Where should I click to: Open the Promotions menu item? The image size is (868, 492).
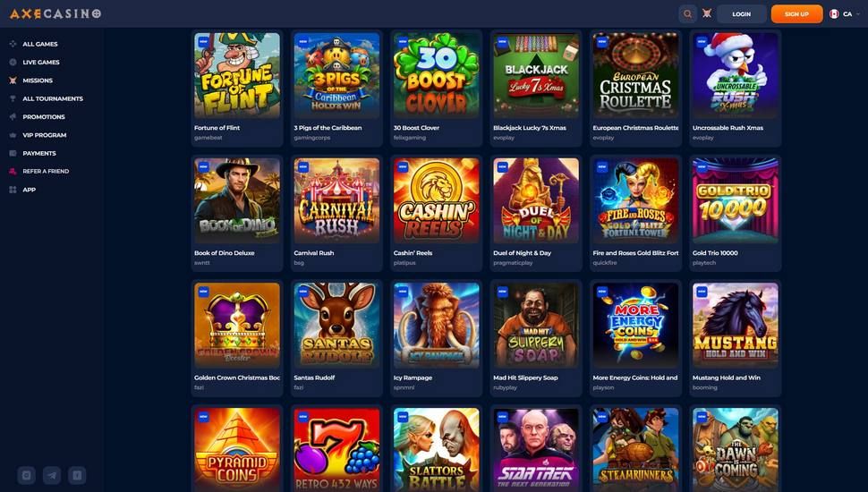(44, 117)
